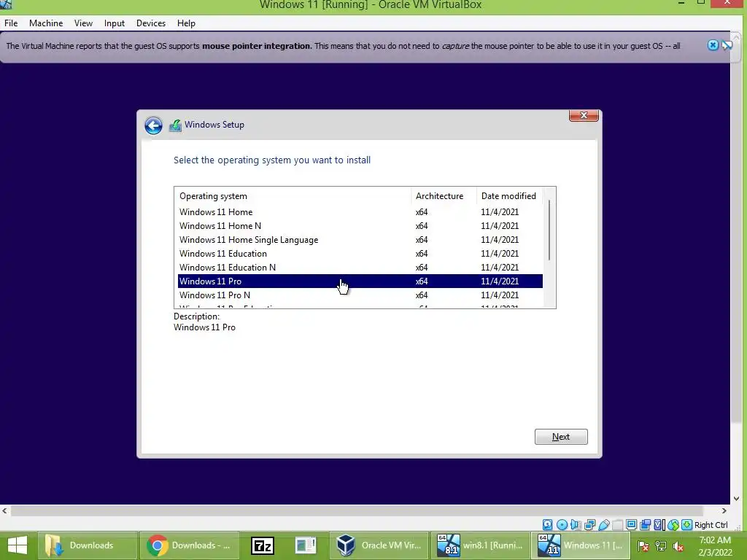The height and width of the screenshot is (560, 747).
Task: Switch to the win8.1 running VM taskbar item
Action: pos(480,545)
